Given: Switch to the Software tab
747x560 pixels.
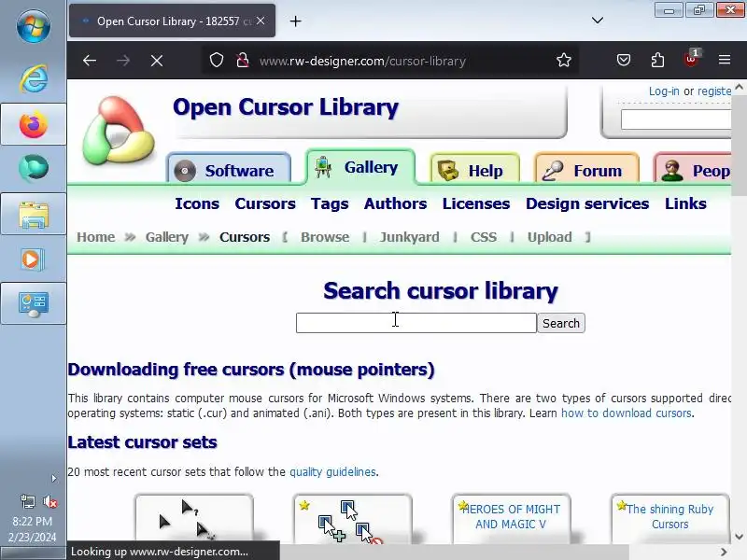Looking at the screenshot, I should (x=229, y=170).
